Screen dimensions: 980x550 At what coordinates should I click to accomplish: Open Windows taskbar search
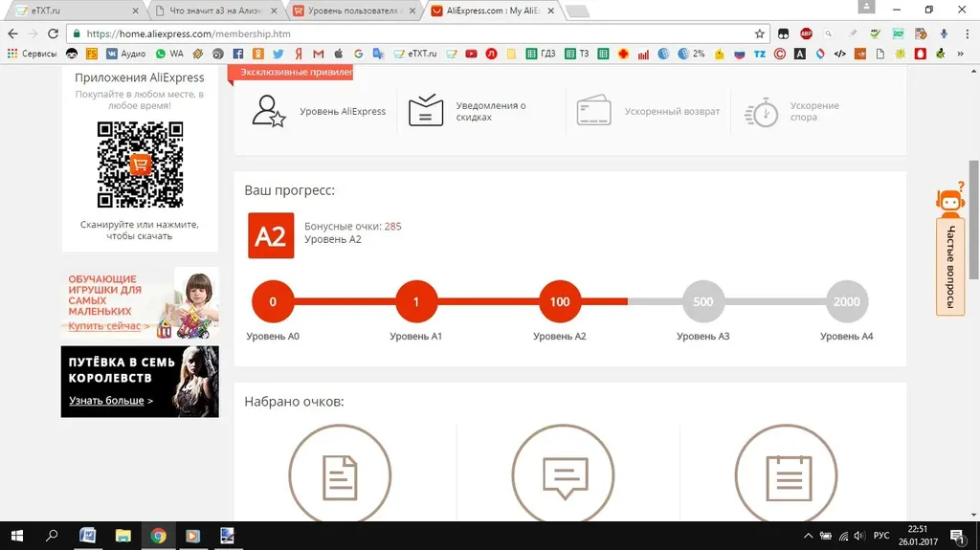(x=52, y=536)
